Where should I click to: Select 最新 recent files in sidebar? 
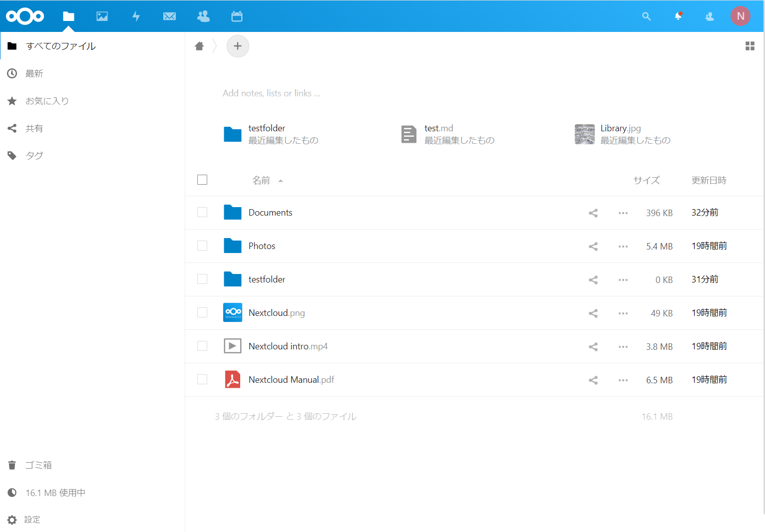[92, 73]
